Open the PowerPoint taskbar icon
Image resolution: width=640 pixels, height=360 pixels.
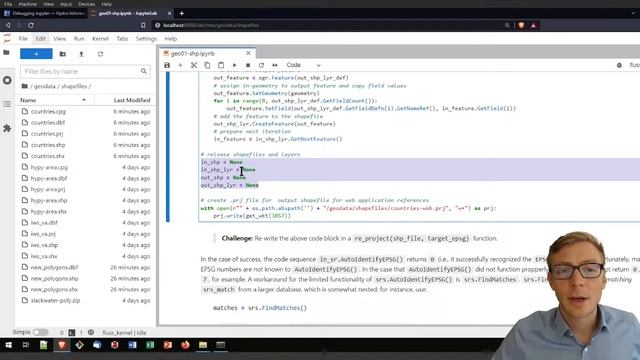(x=168, y=345)
